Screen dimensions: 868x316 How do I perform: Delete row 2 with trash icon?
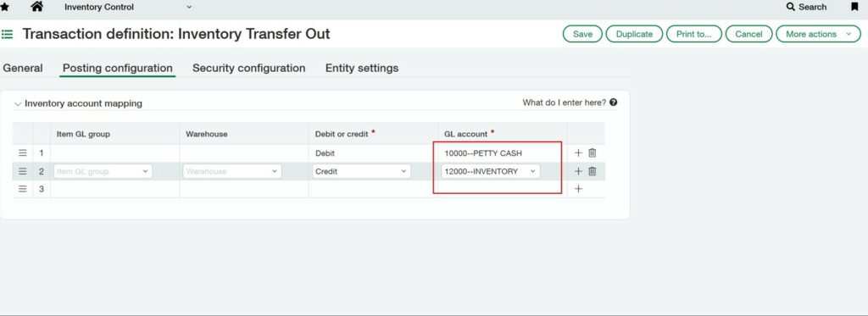coord(593,171)
